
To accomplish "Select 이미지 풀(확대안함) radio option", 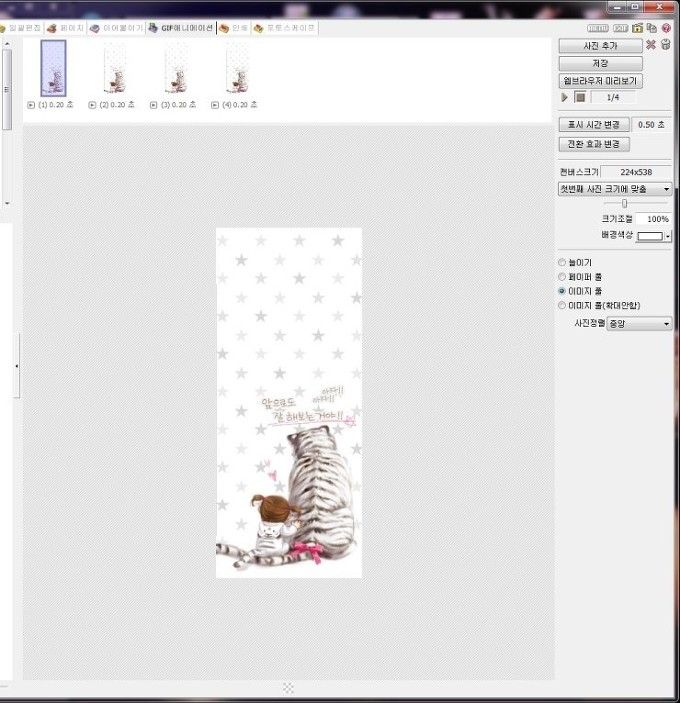I will click(562, 305).
